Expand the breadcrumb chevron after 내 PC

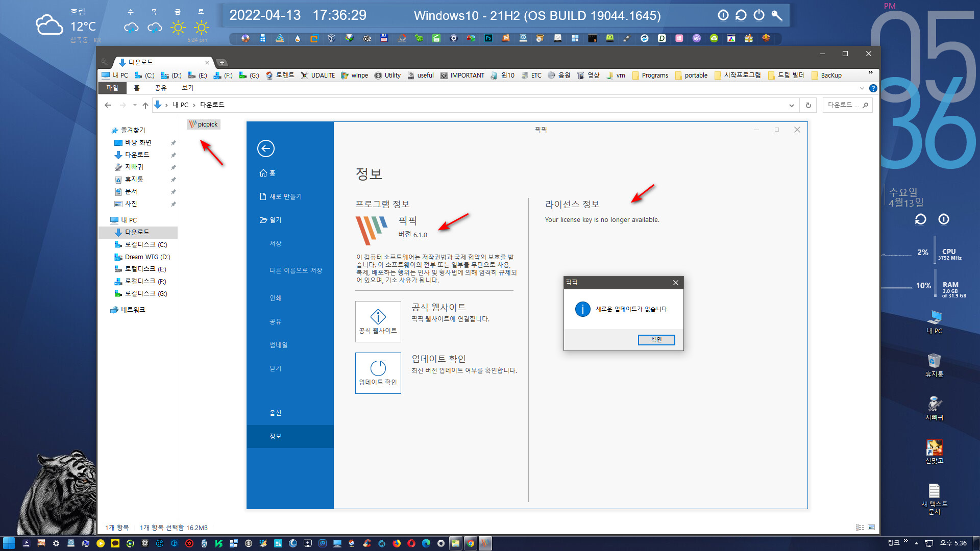[194, 105]
